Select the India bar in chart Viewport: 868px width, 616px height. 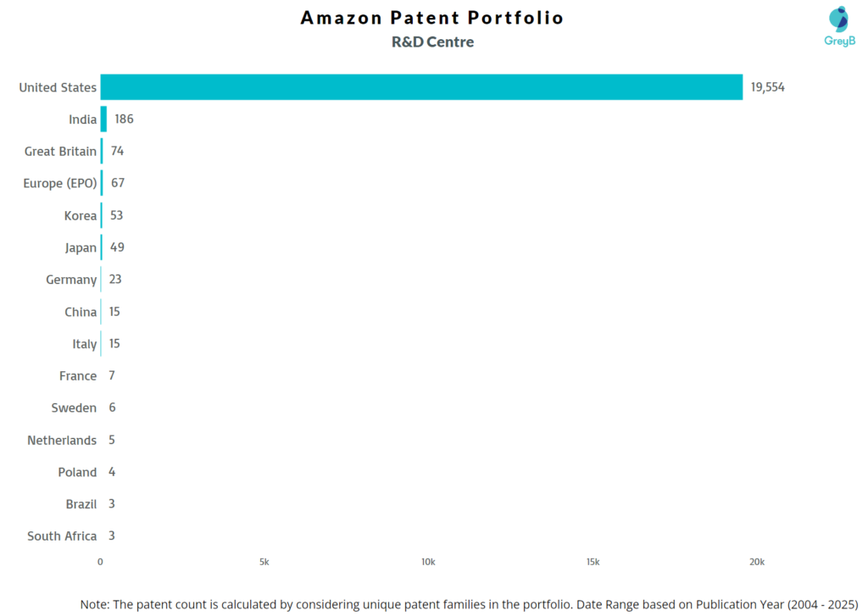pos(103,119)
